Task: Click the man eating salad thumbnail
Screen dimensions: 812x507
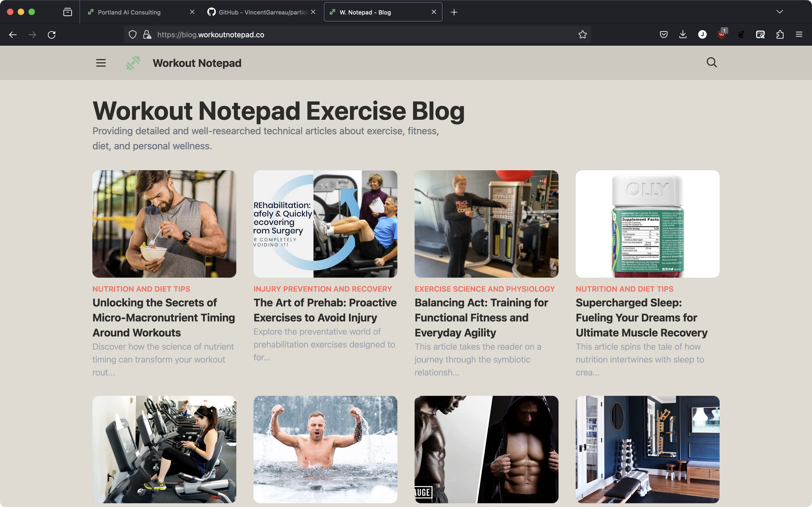Action: pos(164,224)
